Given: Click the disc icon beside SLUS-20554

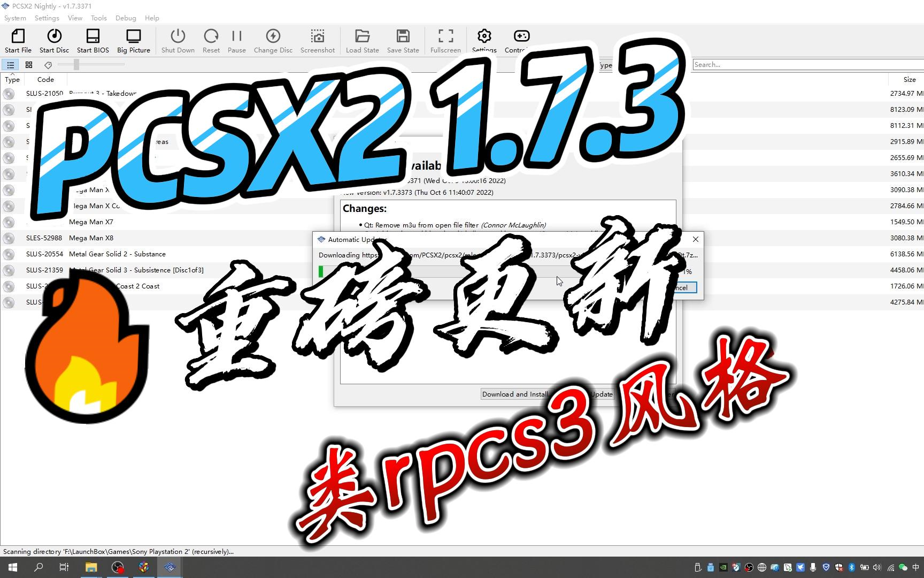Looking at the screenshot, I should point(9,254).
